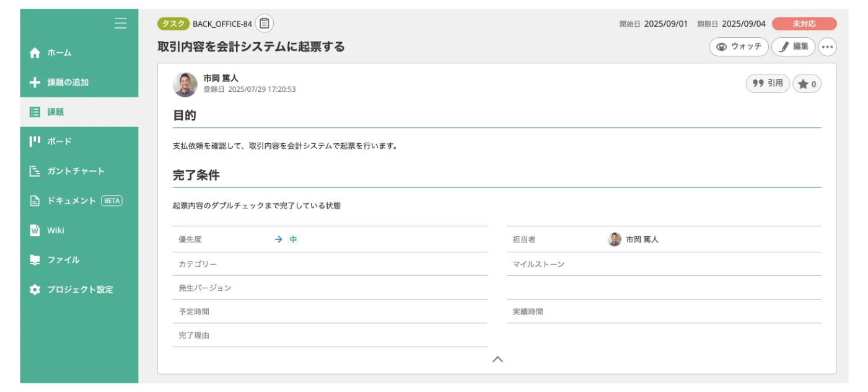868x392 pixels.
Task: Click the document icon beside ドキュメント
Action: click(35, 201)
